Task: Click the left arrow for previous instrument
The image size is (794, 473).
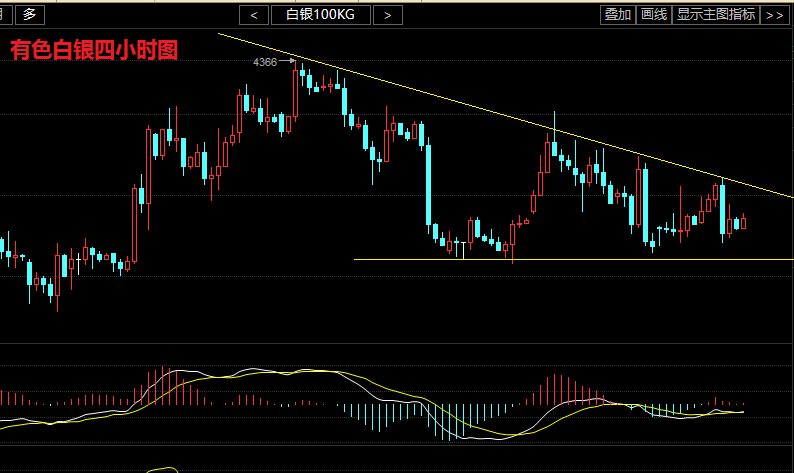Action: (256, 14)
